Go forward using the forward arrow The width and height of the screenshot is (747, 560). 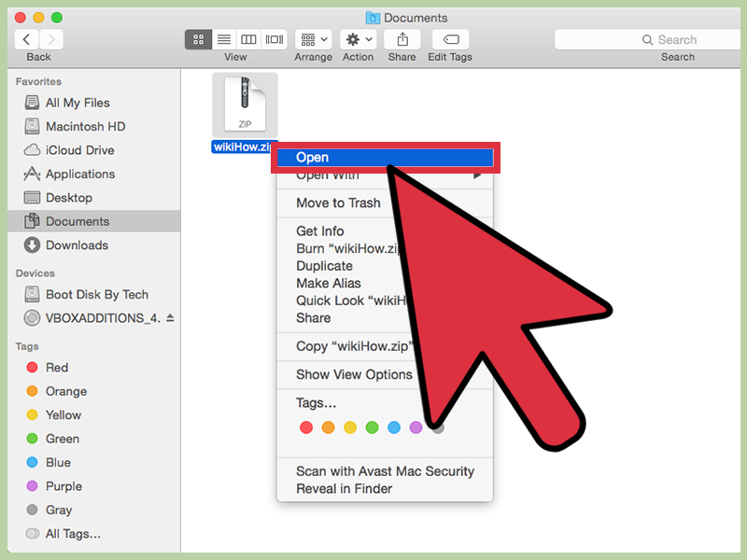pyautogui.click(x=51, y=39)
